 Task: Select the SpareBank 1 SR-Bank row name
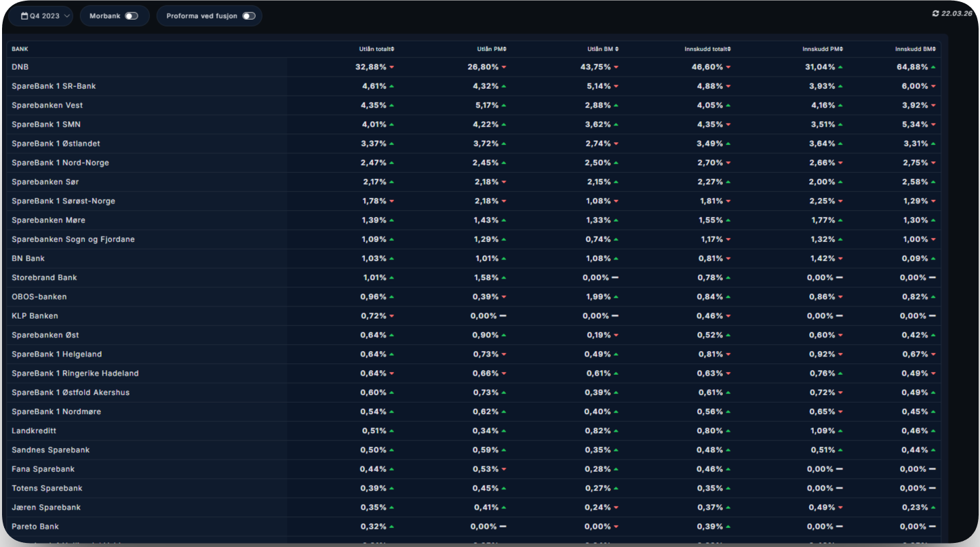[x=54, y=86]
